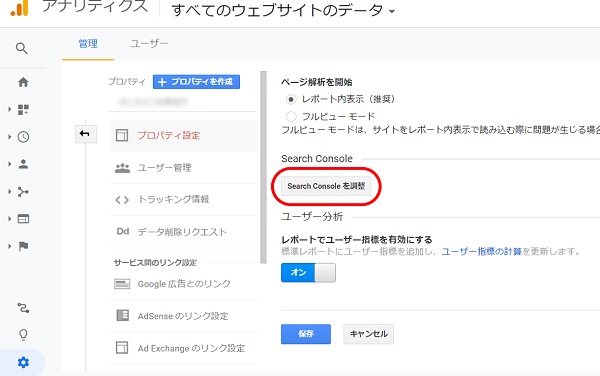Open Behavior window layout icon
600x376 pixels.
[23, 219]
